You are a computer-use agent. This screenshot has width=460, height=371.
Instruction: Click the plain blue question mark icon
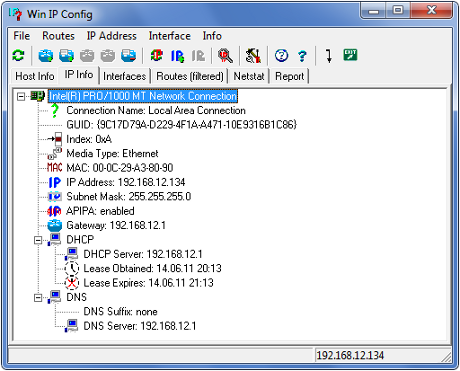[x=302, y=56]
